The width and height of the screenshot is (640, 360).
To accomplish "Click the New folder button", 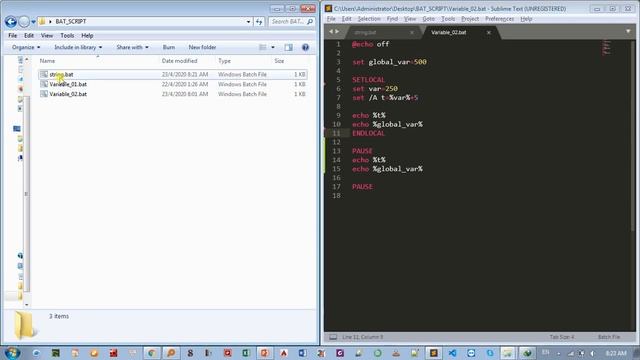I will [x=202, y=47].
